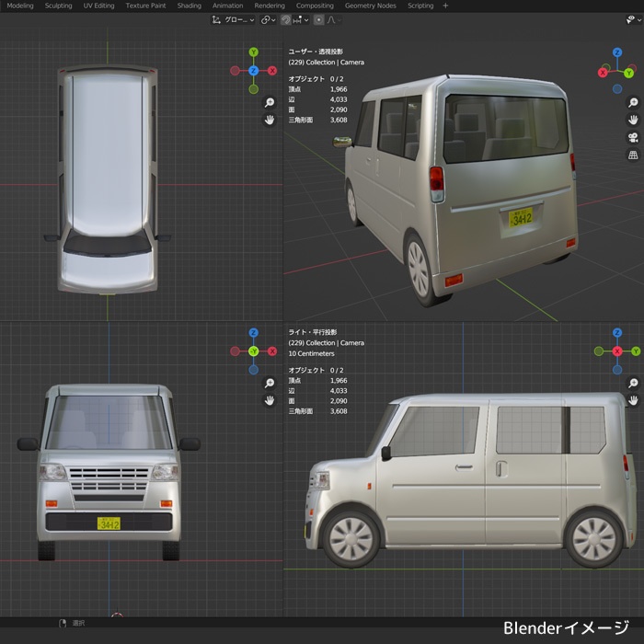This screenshot has height=644, width=644.
Task: Click pan hand in top view viewport
Action: (x=270, y=120)
